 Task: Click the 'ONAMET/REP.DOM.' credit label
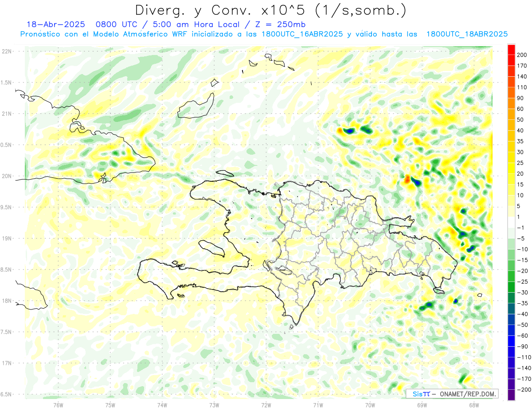click(x=468, y=394)
